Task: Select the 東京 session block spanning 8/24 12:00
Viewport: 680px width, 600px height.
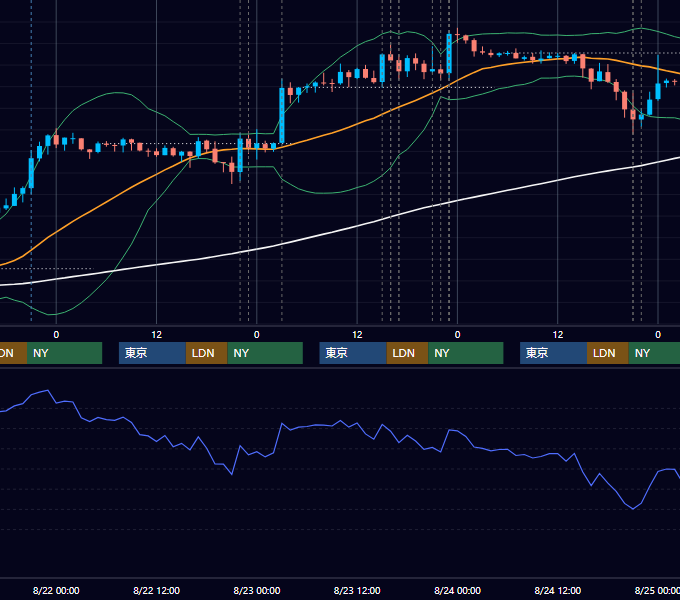Action: 553,353
